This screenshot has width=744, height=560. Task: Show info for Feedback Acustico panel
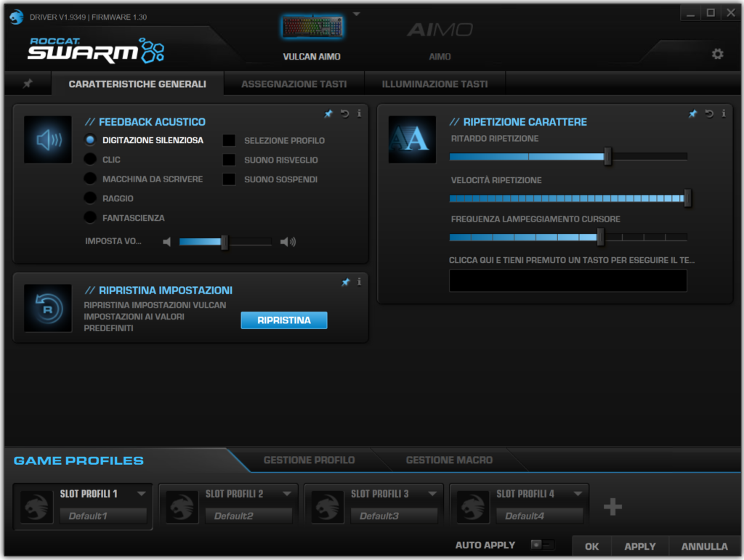359,114
